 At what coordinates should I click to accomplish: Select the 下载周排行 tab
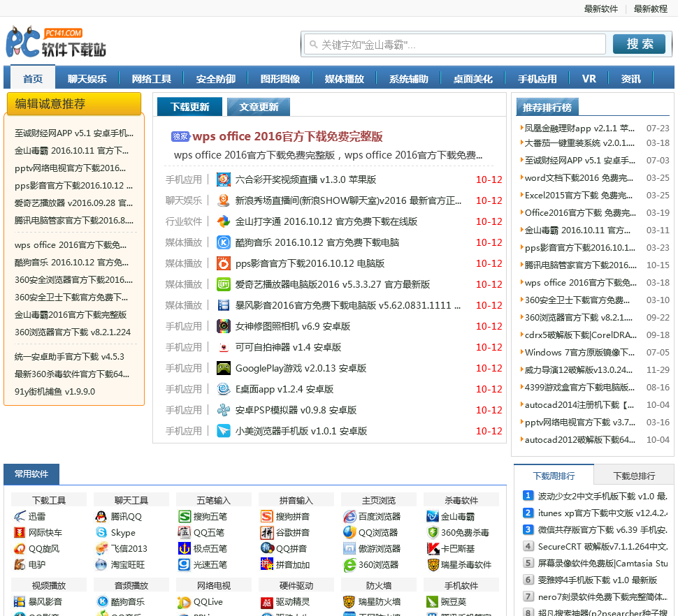coord(554,476)
